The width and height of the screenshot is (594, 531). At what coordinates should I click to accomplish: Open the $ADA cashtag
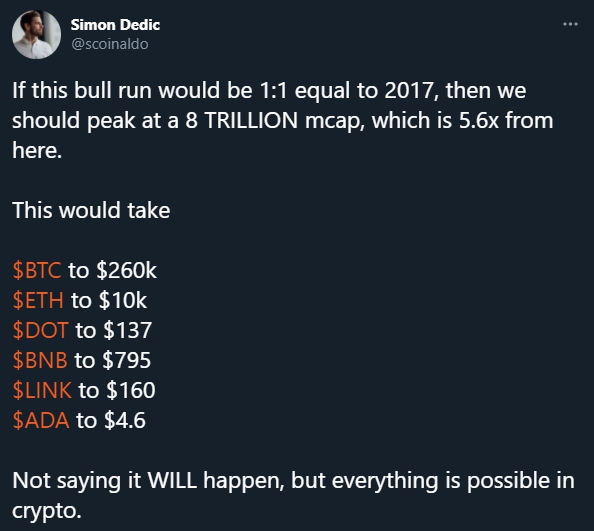tap(41, 420)
